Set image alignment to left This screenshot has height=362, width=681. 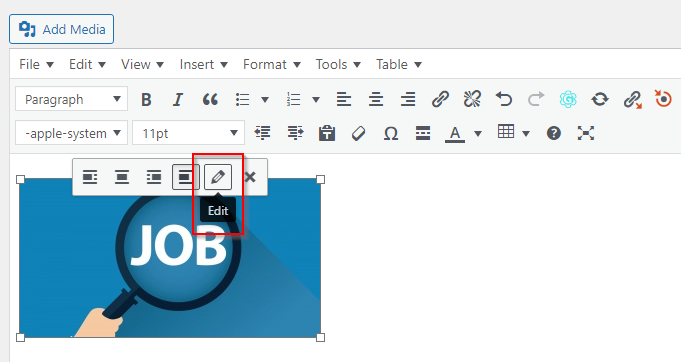coord(90,177)
